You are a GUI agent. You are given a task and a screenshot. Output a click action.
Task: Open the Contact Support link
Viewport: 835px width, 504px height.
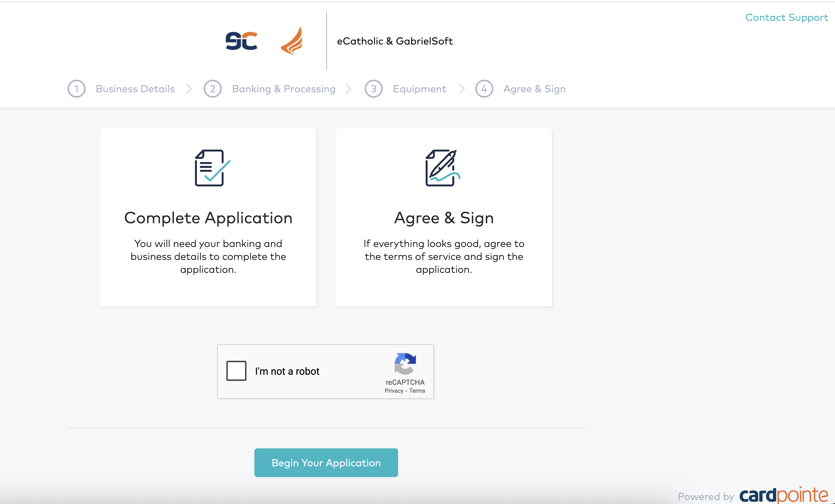coord(786,18)
